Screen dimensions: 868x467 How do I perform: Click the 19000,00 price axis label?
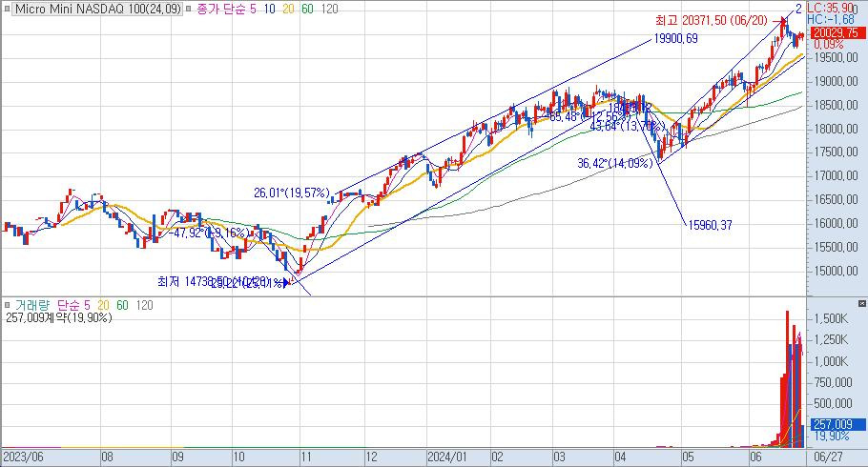tap(837, 81)
